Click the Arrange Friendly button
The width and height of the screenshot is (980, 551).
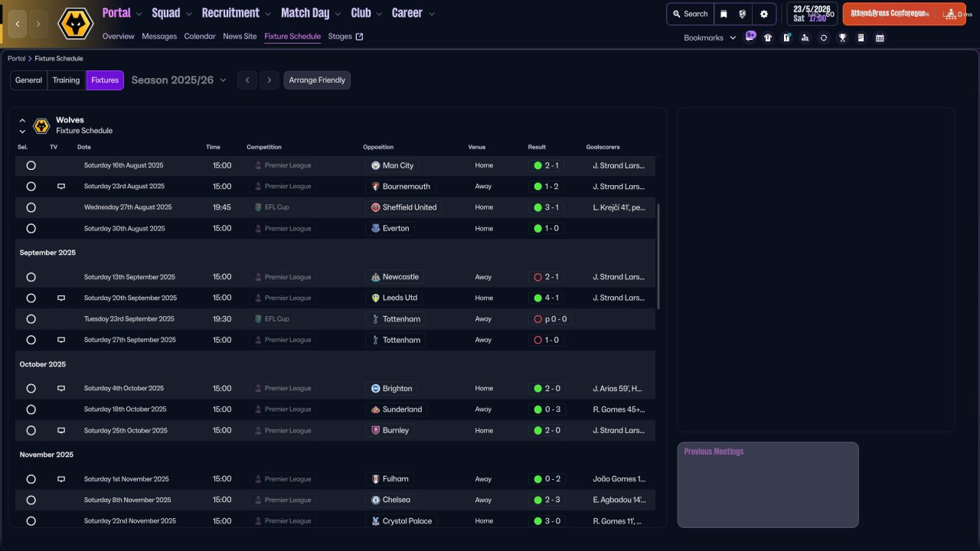(317, 80)
